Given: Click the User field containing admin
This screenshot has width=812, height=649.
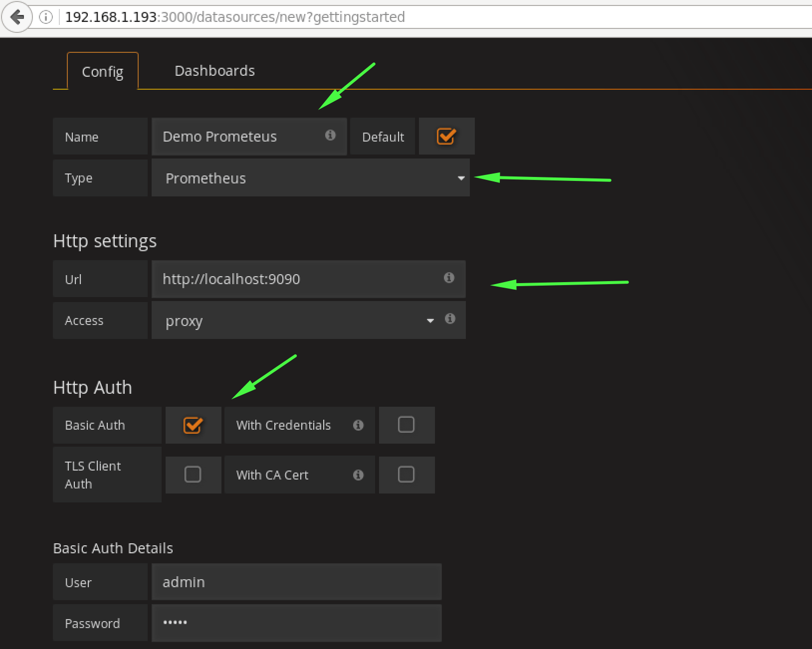Looking at the screenshot, I should coord(296,582).
